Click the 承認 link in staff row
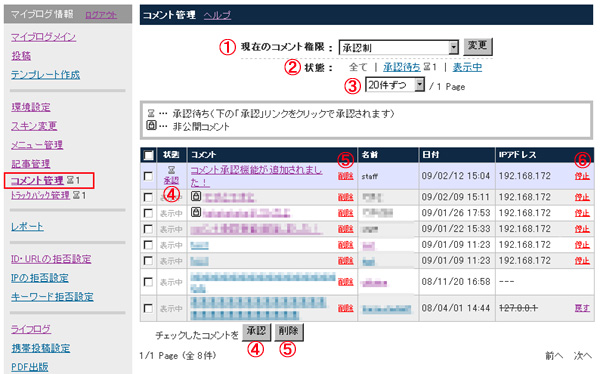Image resolution: width=600 pixels, height=374 pixels. [x=171, y=181]
